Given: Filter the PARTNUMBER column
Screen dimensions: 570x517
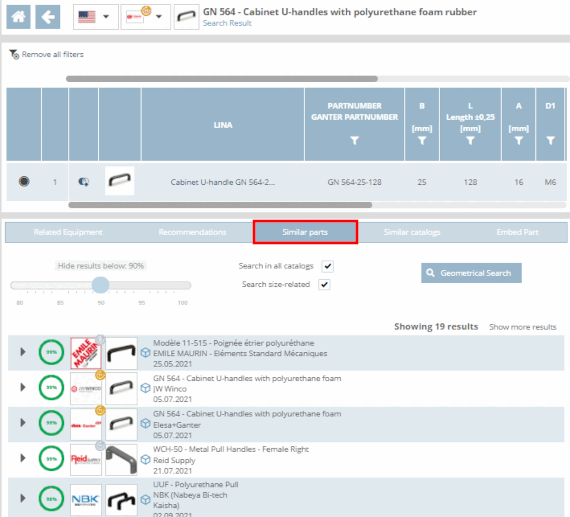Looking at the screenshot, I should tap(354, 140).
